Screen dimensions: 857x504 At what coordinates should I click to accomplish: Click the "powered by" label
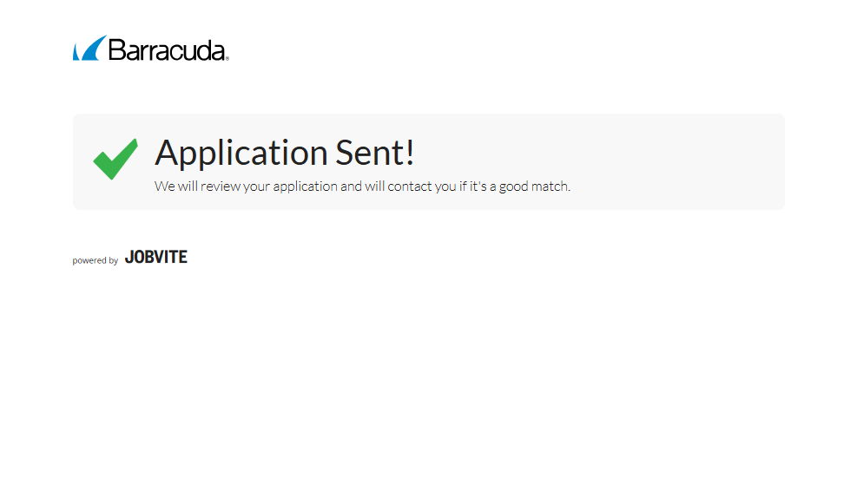(96, 260)
